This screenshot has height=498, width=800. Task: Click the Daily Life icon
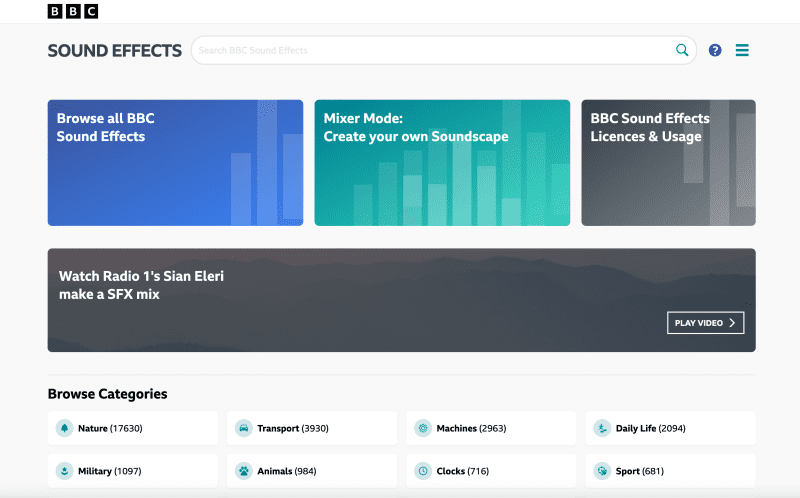(x=602, y=428)
